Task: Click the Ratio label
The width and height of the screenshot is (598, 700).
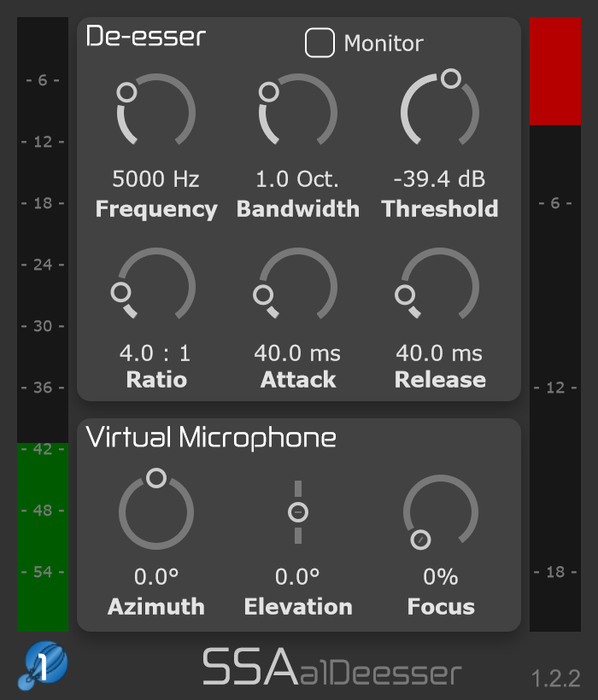Action: click(x=156, y=380)
